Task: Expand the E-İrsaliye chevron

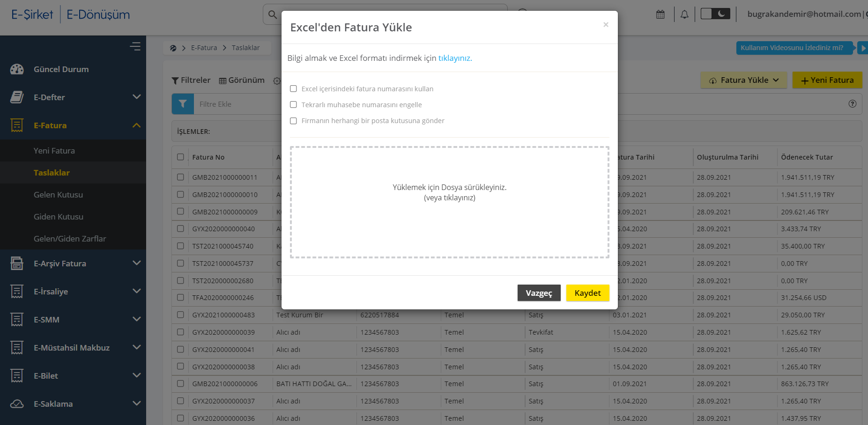Action: point(137,291)
